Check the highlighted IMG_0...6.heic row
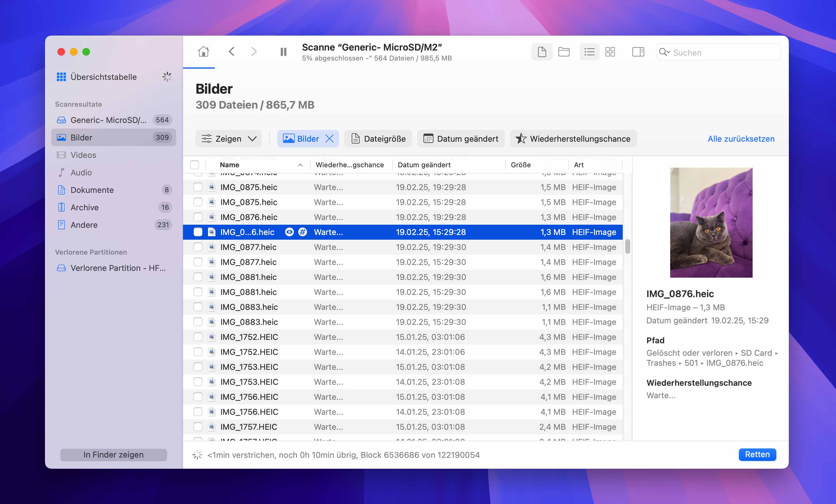This screenshot has width=836, height=504. [x=198, y=232]
